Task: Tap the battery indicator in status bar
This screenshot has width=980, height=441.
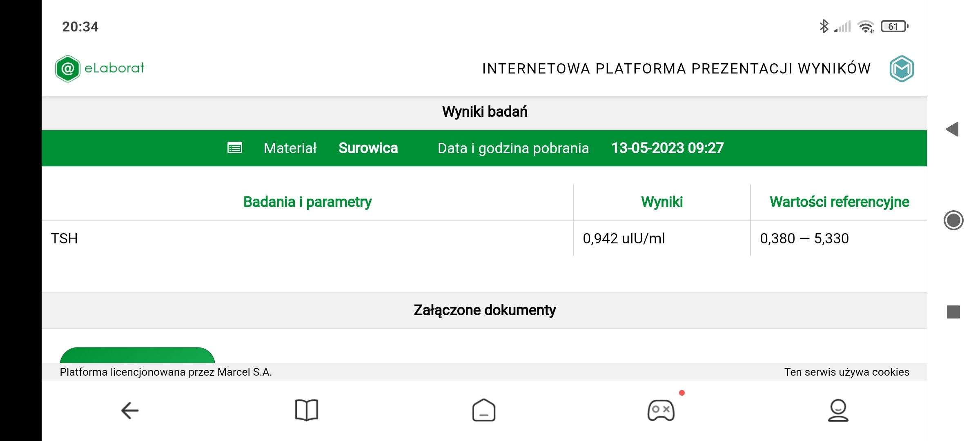Action: pos(894,27)
